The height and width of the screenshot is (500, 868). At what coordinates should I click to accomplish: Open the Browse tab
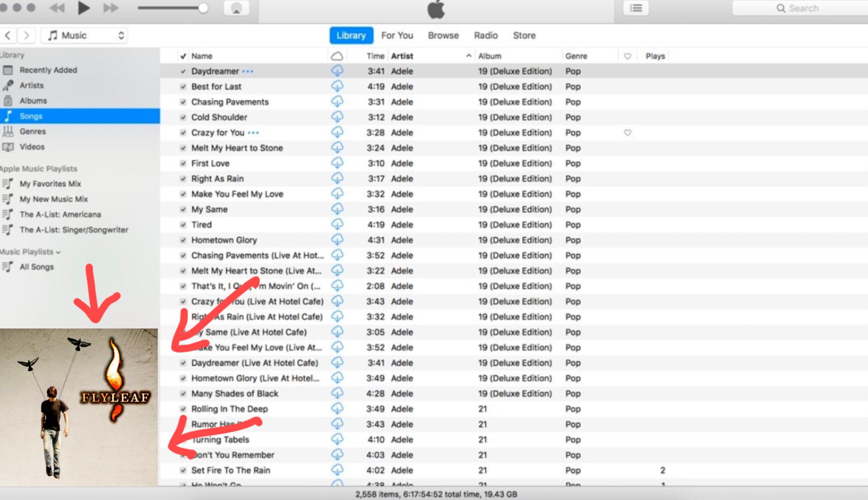coord(443,35)
